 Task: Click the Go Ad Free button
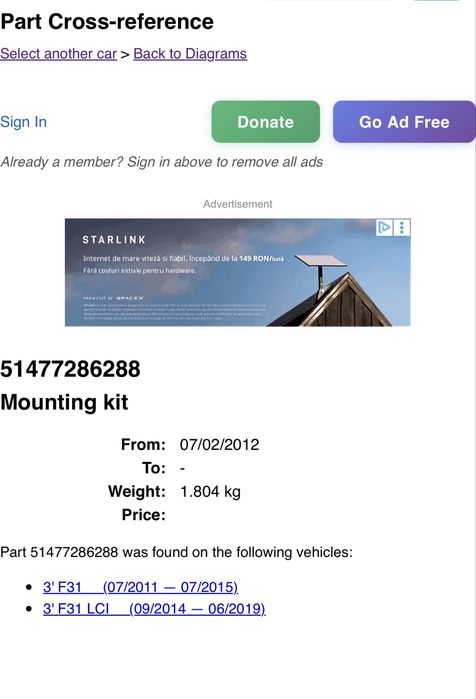(x=404, y=122)
